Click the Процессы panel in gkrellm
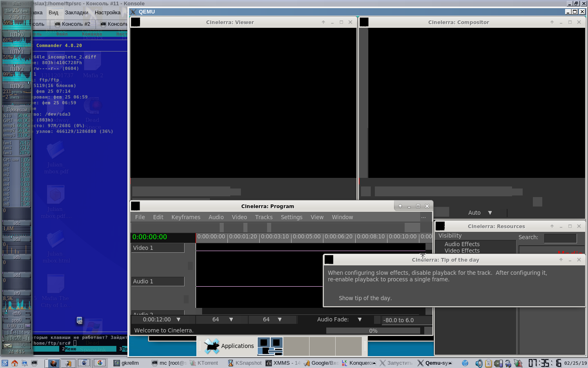The height and width of the screenshot is (368, 588). (17, 110)
